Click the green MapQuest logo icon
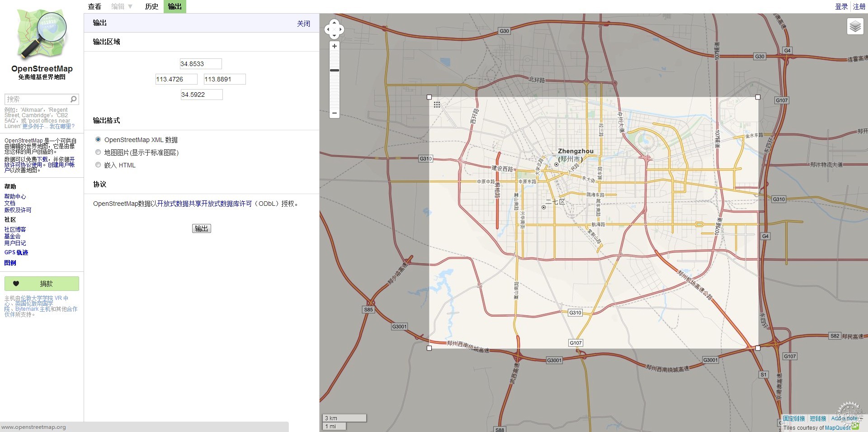 855,426
